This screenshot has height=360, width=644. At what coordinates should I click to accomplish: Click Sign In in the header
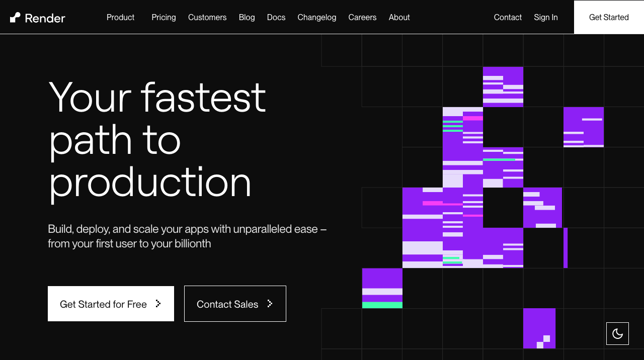coord(545,17)
